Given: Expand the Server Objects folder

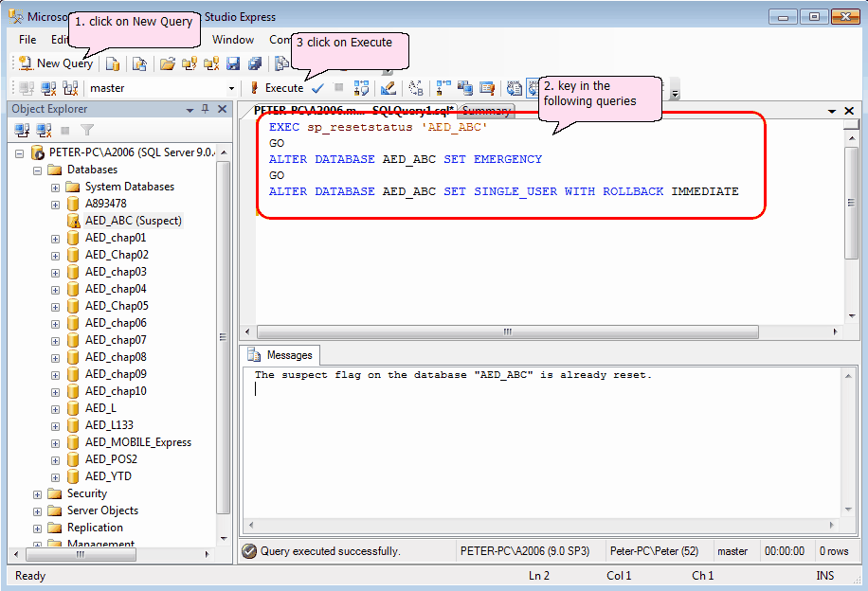Looking at the screenshot, I should pyautogui.click(x=37, y=511).
